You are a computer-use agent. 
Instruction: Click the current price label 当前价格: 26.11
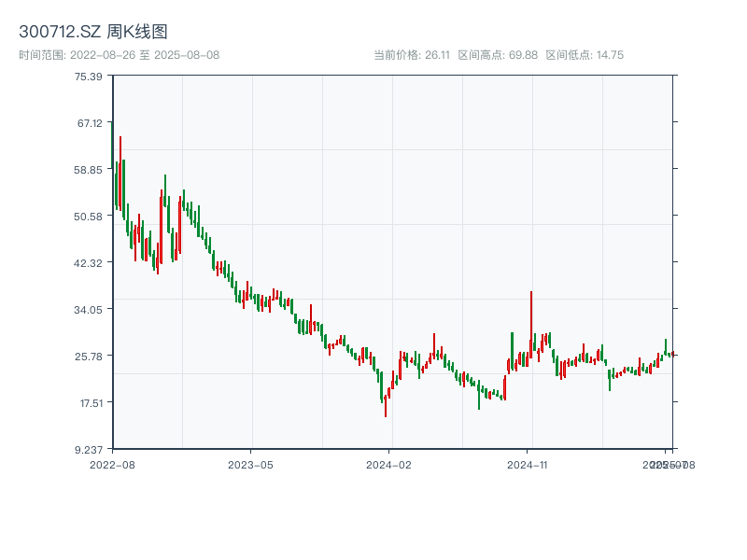pyautogui.click(x=412, y=55)
